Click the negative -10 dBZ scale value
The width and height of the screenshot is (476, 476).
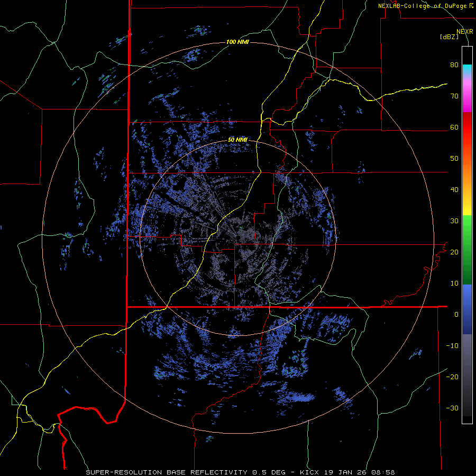[x=452, y=345]
